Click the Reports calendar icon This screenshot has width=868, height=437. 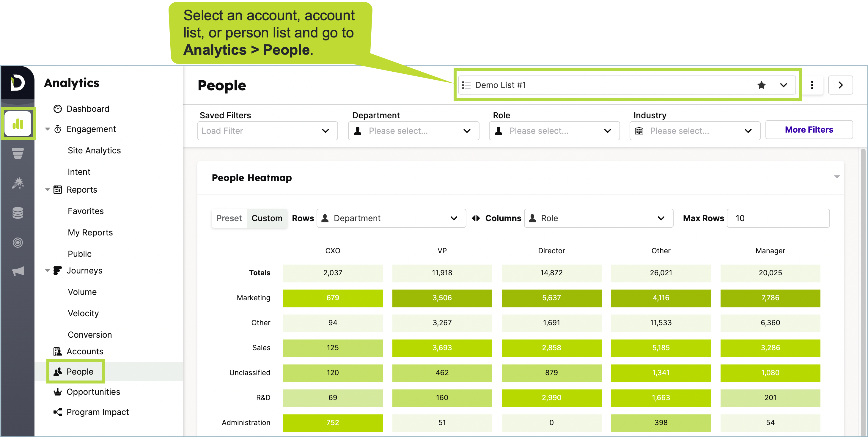click(x=58, y=190)
